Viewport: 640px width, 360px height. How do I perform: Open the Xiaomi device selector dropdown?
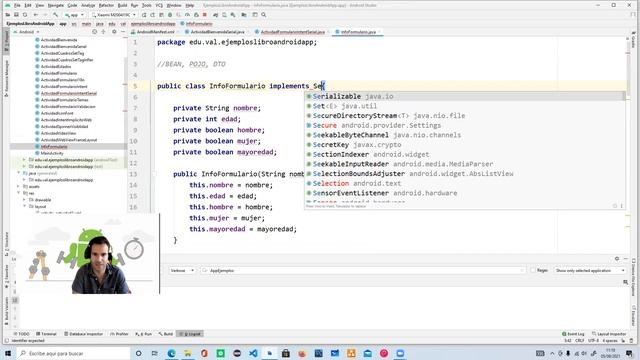pos(113,15)
